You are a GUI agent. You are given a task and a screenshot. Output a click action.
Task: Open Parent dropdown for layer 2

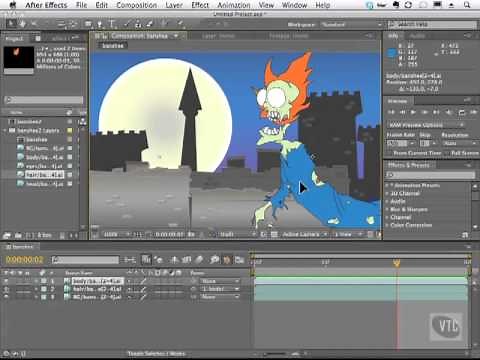[x=220, y=289]
